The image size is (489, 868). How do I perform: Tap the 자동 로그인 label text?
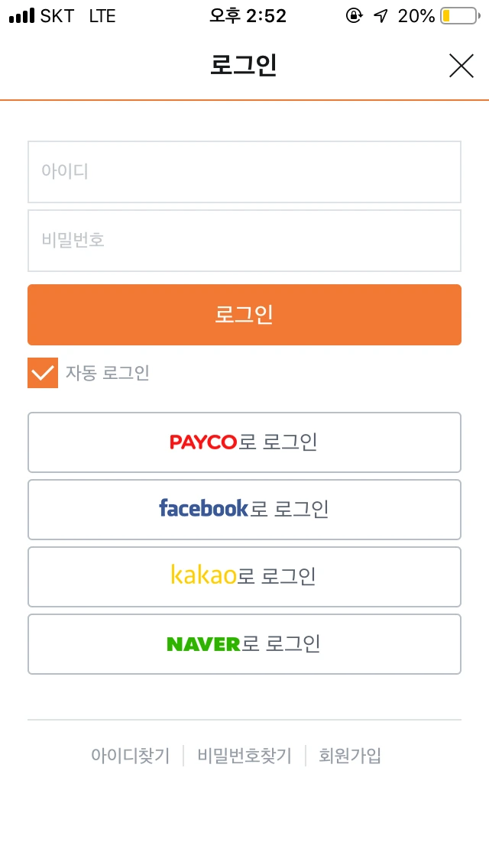coord(107,373)
